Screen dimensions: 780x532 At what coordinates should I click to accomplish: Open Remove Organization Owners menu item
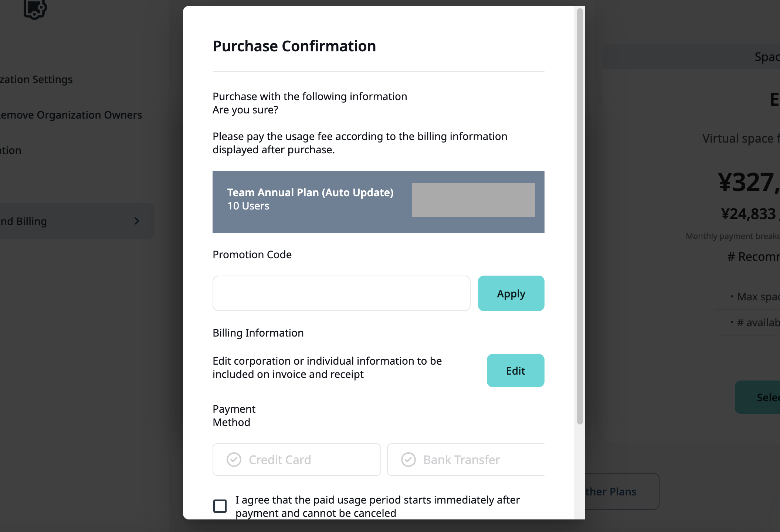tap(71, 115)
